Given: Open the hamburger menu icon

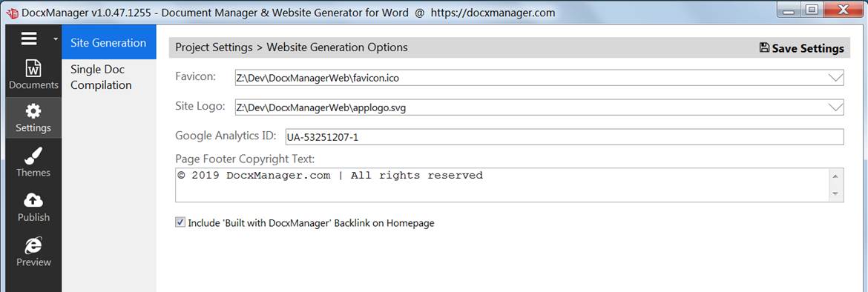Looking at the screenshot, I should pyautogui.click(x=30, y=39).
